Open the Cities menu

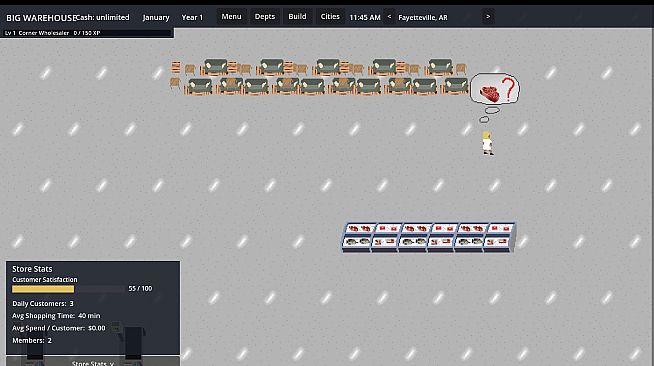[x=330, y=17]
